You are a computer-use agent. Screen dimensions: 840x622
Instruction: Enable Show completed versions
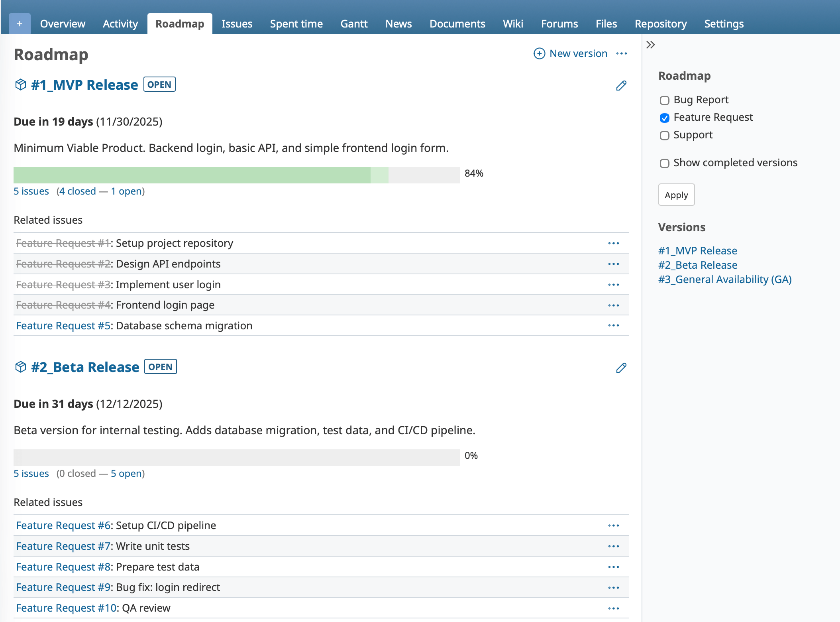click(664, 163)
